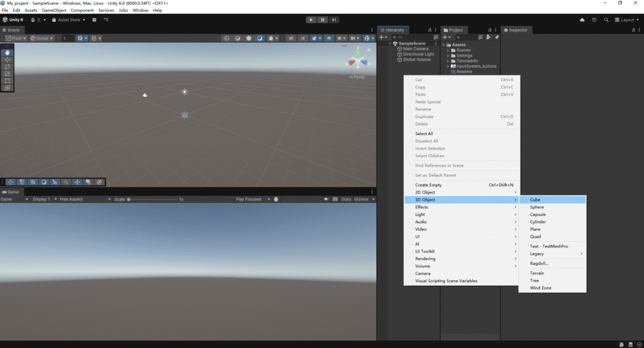Screen dimensions: 644x348
Task: Toggle scene lighting button
Action: point(303,38)
